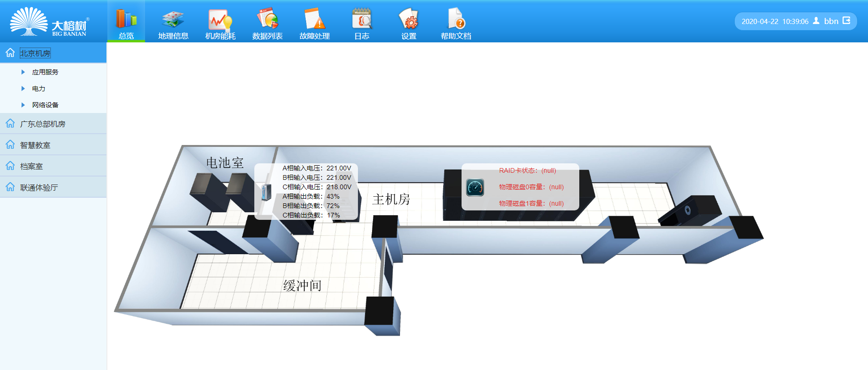Open the 数据列表 data list icon

click(267, 19)
